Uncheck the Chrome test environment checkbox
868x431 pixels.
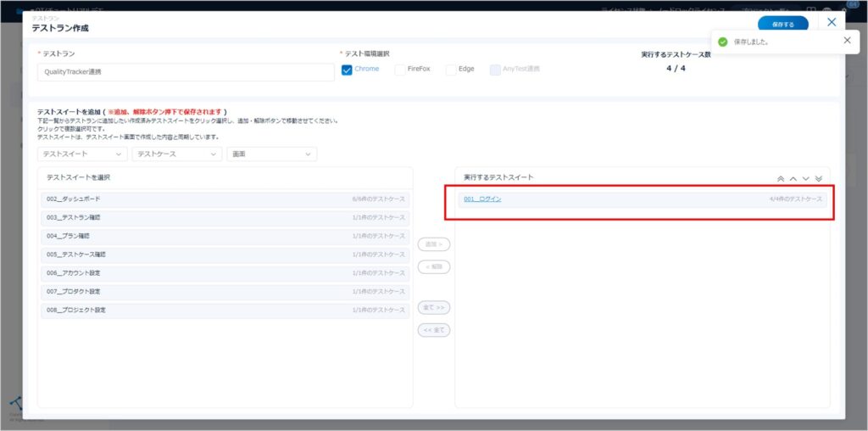point(347,70)
